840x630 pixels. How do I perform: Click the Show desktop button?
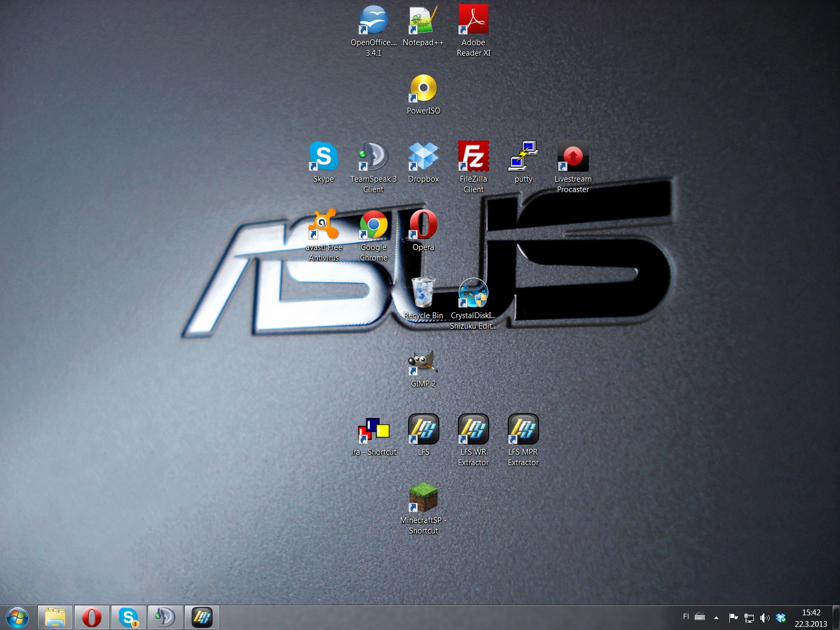click(836, 617)
